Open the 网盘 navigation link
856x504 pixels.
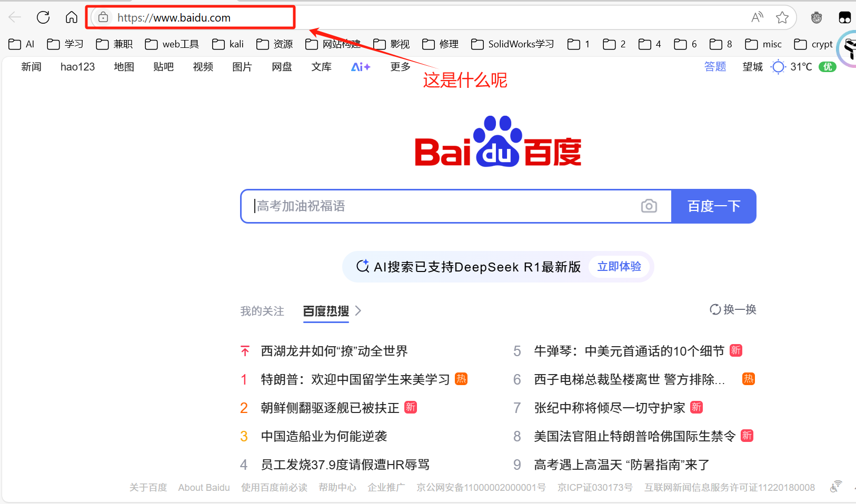click(x=282, y=67)
